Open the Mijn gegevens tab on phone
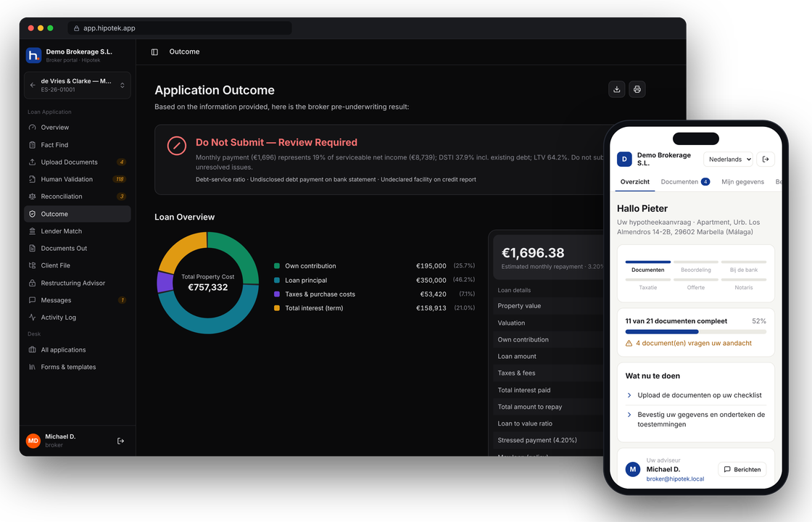 coord(742,182)
